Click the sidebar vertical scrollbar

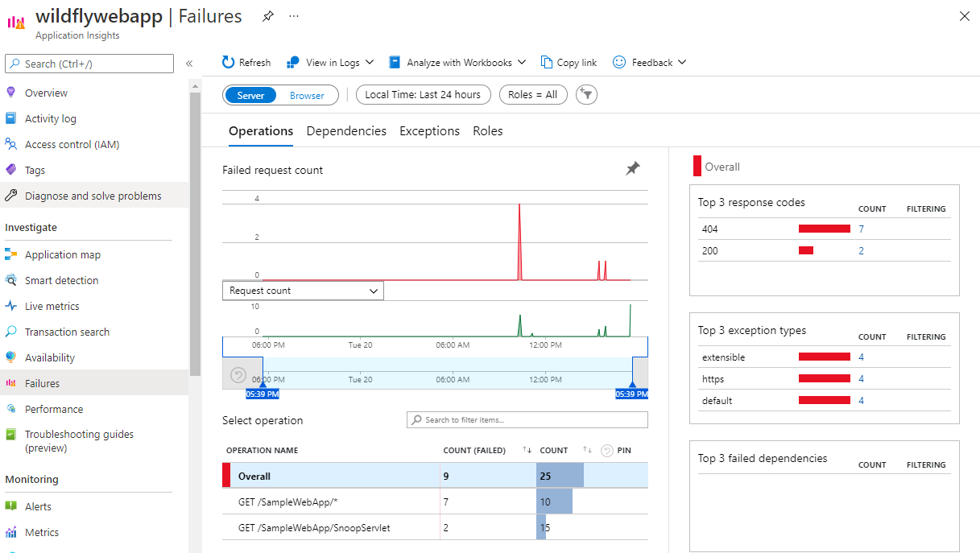point(195,233)
